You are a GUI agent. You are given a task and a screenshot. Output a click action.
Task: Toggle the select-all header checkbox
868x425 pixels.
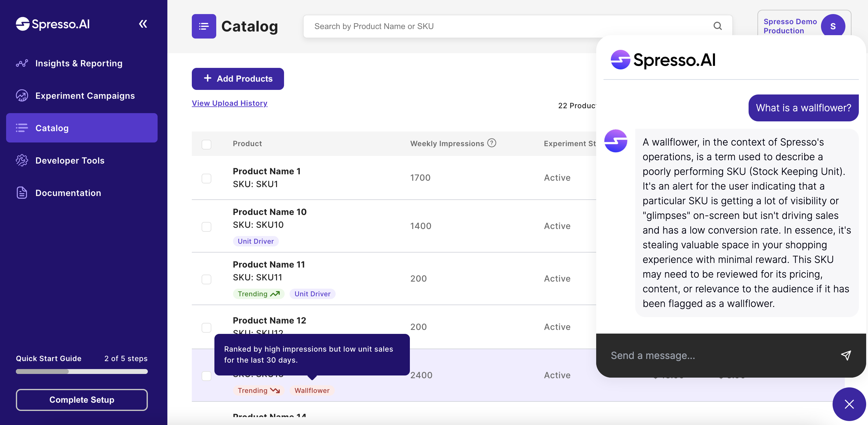pyautogui.click(x=206, y=144)
